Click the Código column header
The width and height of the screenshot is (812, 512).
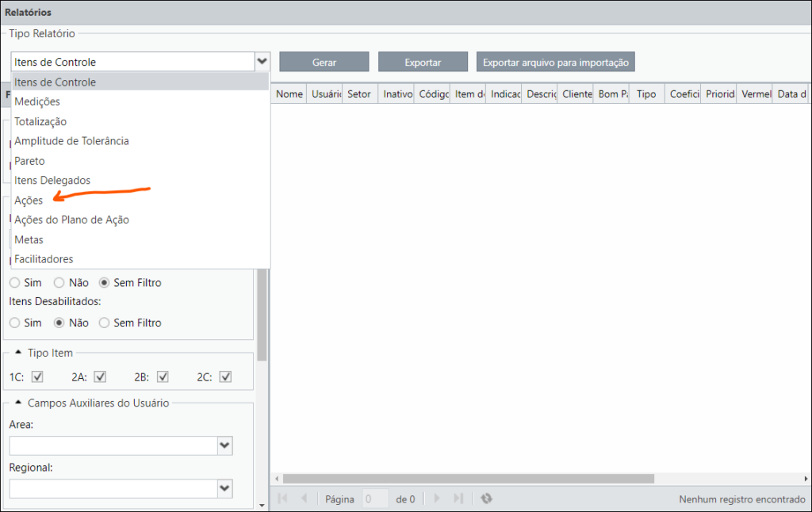pos(432,94)
